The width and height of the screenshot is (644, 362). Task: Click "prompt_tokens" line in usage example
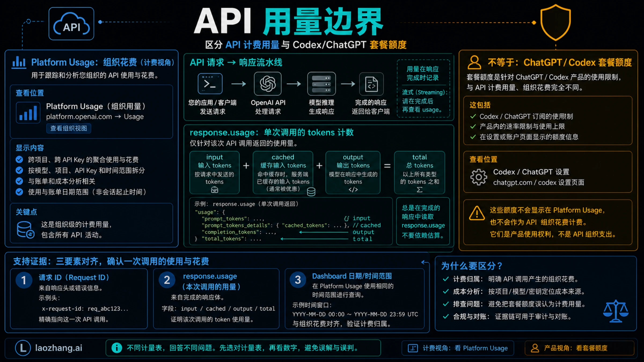tap(233, 219)
